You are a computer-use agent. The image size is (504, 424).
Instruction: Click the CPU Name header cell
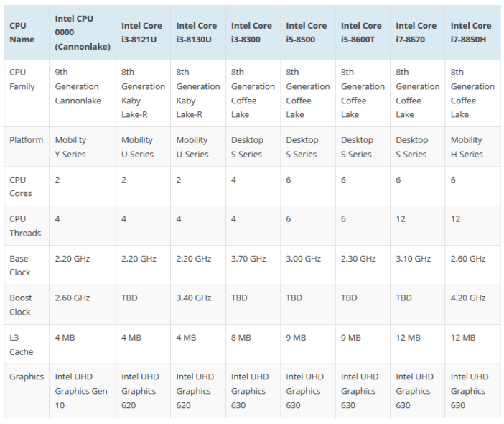point(27,32)
